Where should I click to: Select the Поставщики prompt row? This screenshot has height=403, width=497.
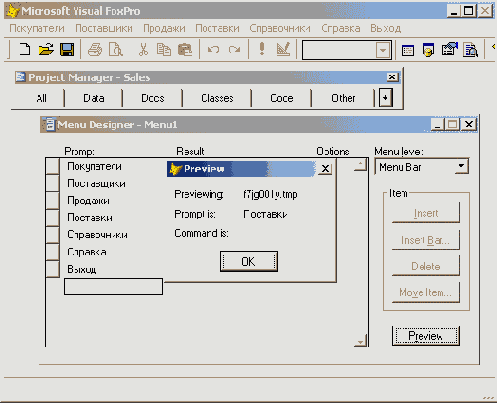[x=96, y=183]
